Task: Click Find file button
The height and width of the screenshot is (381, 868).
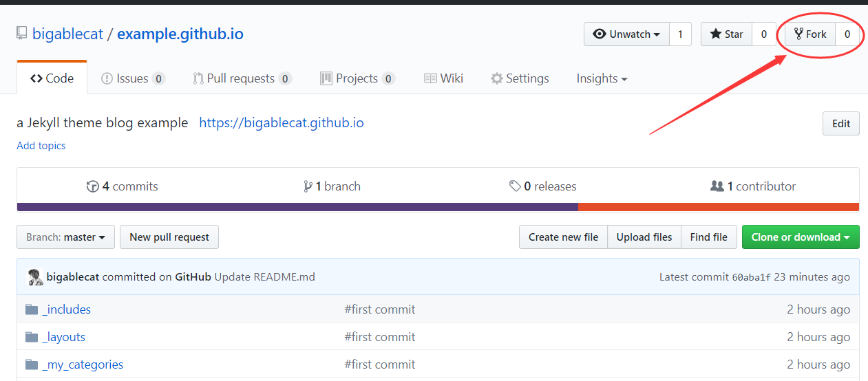Action: pyautogui.click(x=709, y=237)
